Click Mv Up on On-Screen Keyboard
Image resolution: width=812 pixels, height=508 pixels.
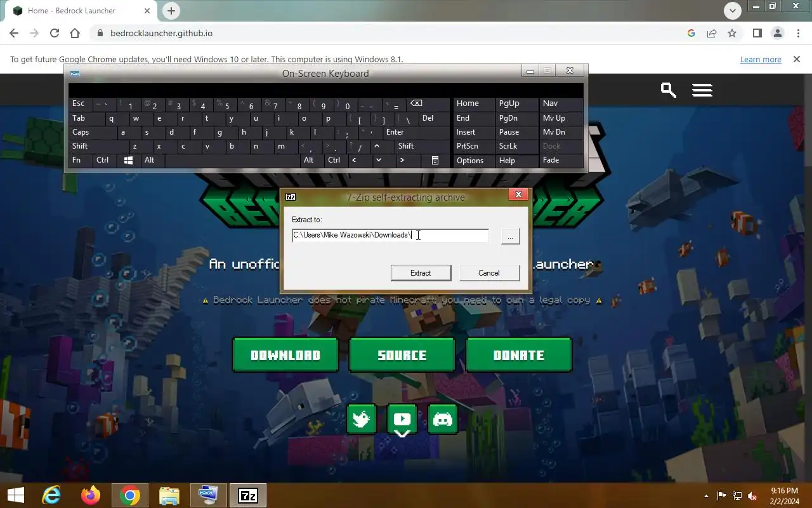coord(561,118)
